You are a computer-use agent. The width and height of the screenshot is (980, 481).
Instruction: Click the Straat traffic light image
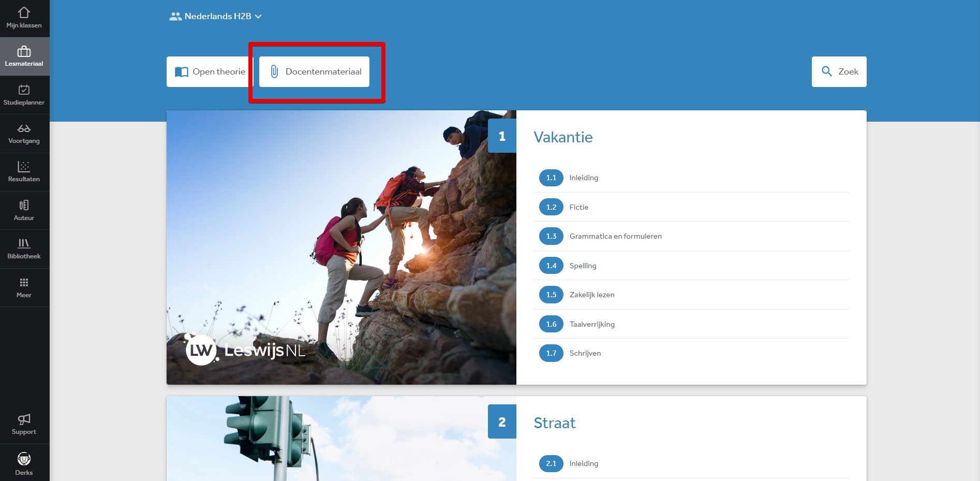click(341, 439)
